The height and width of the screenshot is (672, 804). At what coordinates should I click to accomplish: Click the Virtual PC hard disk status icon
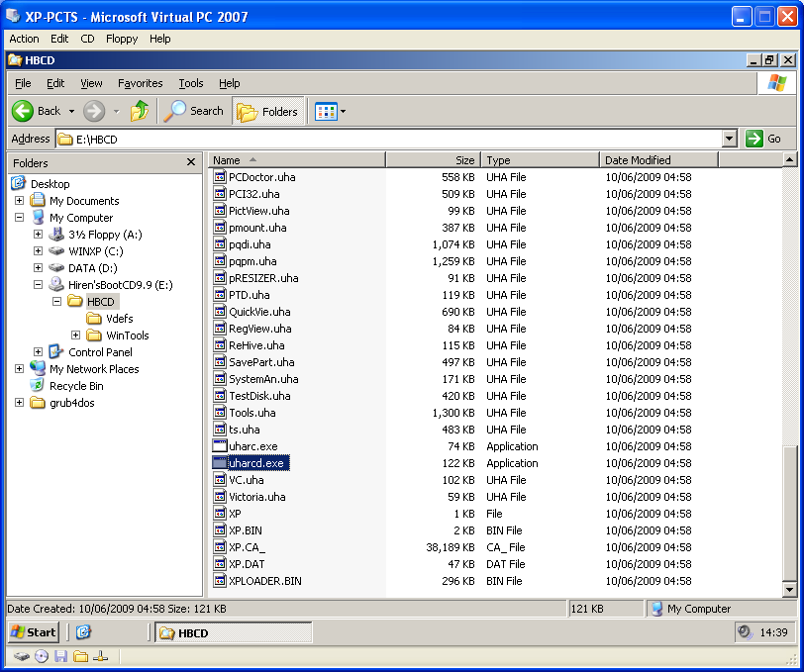click(x=21, y=656)
